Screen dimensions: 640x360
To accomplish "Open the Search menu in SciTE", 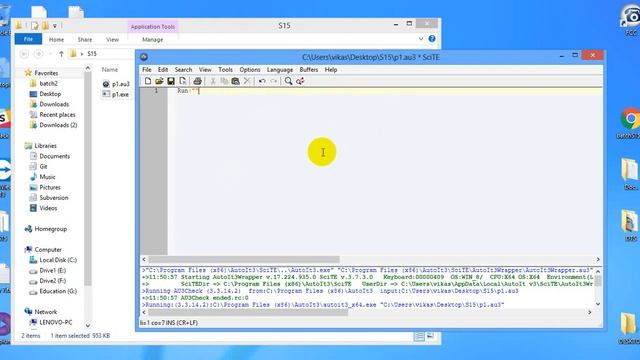I will point(183,70).
